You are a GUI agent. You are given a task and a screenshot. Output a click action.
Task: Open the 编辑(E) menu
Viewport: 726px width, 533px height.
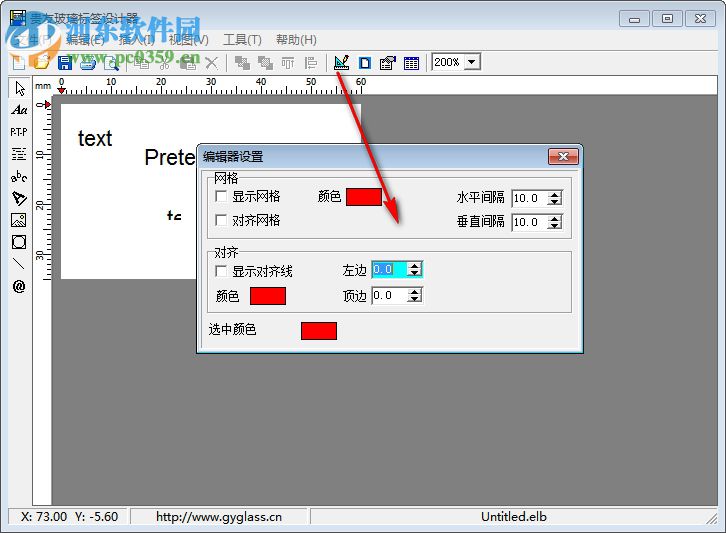[x=85, y=40]
